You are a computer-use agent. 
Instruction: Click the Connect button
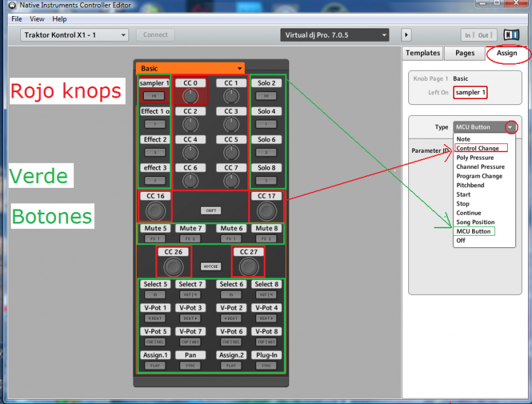click(x=155, y=34)
